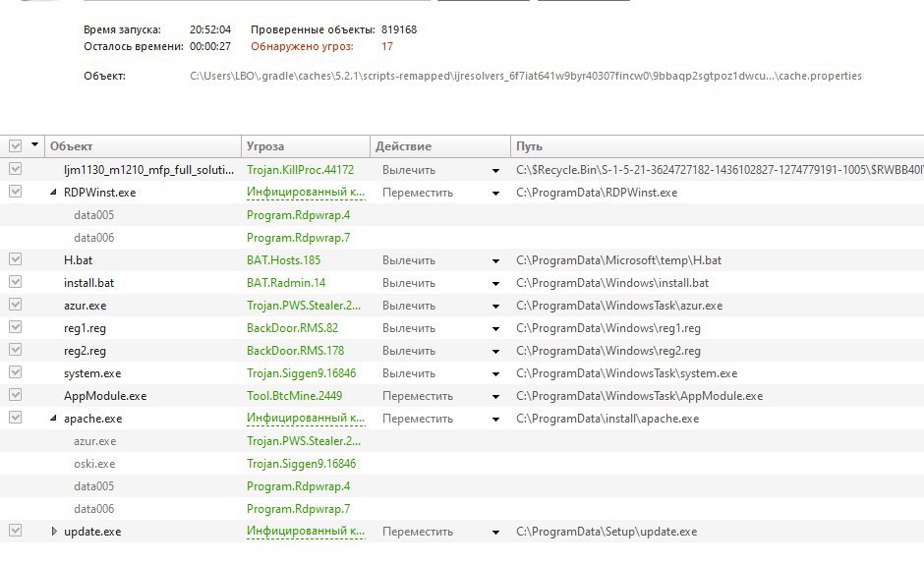Select azur.exe child under apache.exe
The width and height of the screenshot is (924, 565).
coord(95,441)
